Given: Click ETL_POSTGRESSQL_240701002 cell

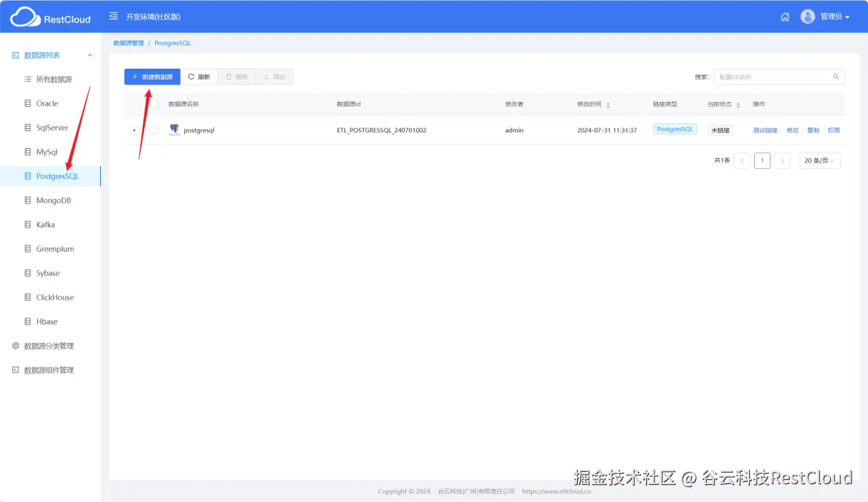Looking at the screenshot, I should point(382,130).
